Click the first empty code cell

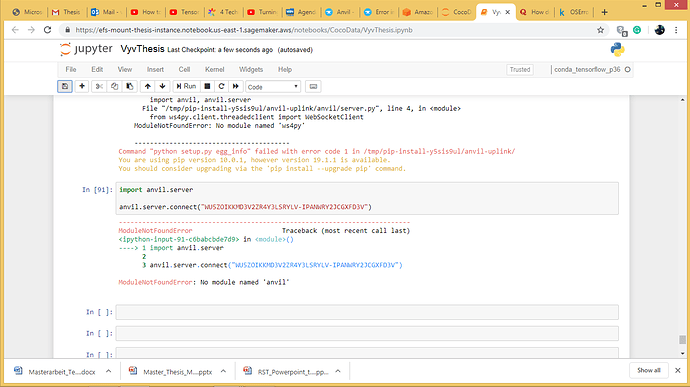coord(367,312)
